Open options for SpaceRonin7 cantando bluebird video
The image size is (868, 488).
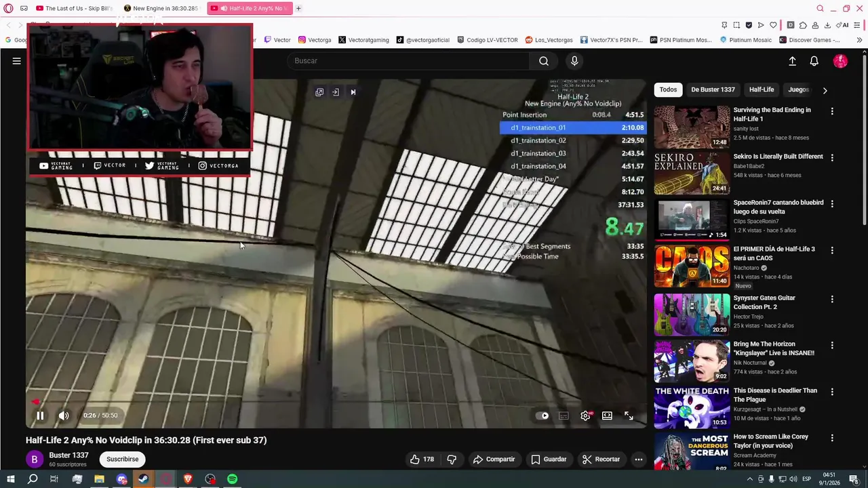pos(832,203)
